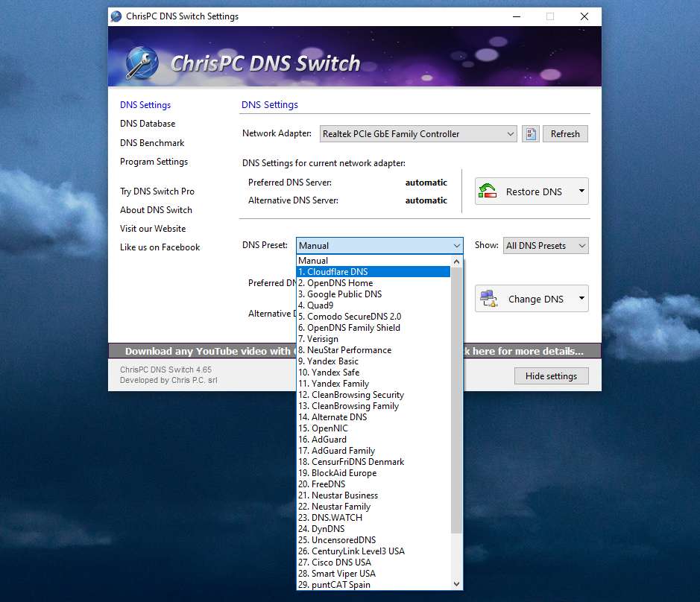This screenshot has width=700, height=602.
Task: Select 24. DynDNS preset
Action: click(x=373, y=529)
